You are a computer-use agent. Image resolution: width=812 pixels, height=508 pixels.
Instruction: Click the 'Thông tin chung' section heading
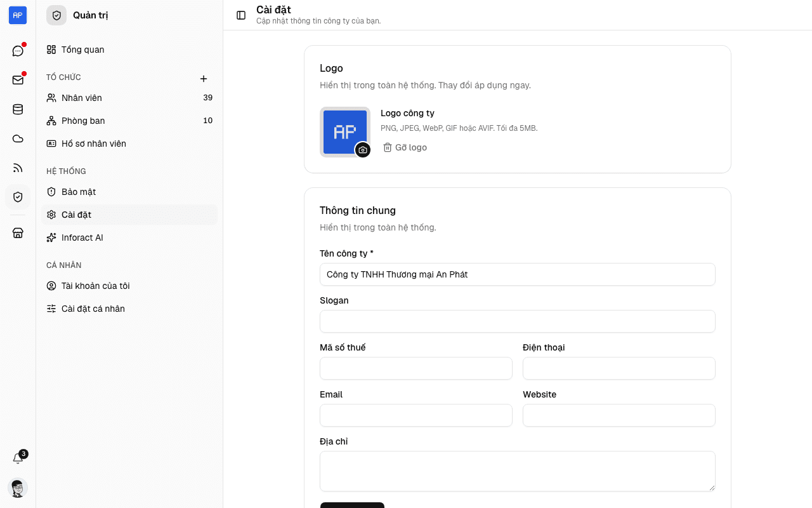click(358, 210)
